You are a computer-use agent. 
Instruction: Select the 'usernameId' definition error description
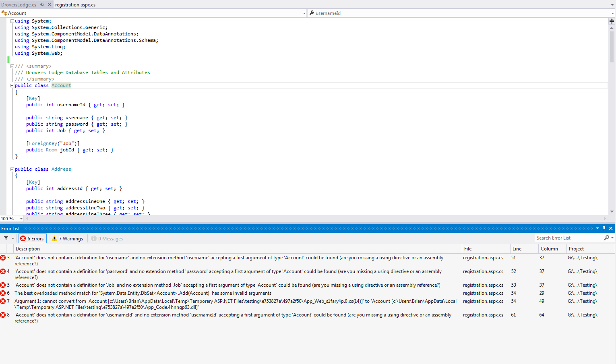[233, 318]
